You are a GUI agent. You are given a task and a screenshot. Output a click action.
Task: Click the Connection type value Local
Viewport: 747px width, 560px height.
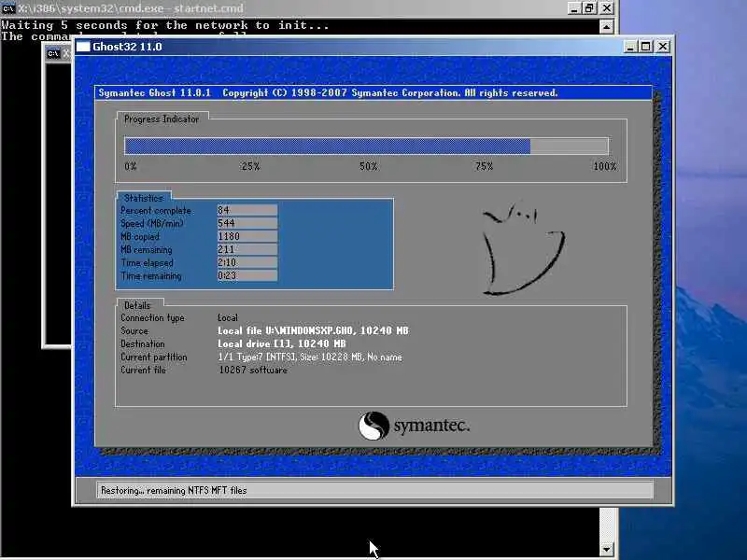click(x=228, y=317)
